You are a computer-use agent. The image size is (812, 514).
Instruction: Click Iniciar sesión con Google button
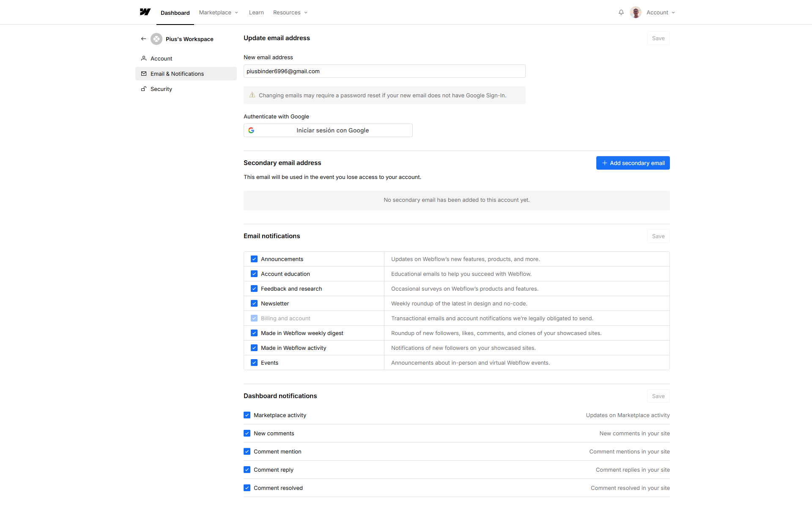coord(328,130)
